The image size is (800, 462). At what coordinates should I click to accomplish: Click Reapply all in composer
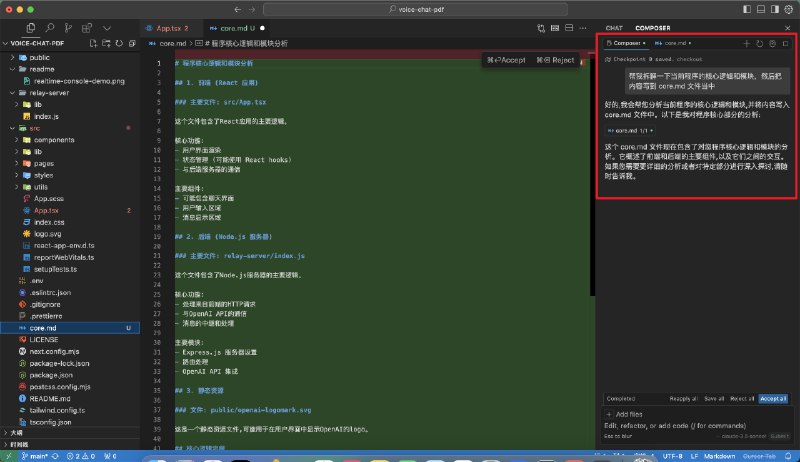683,399
